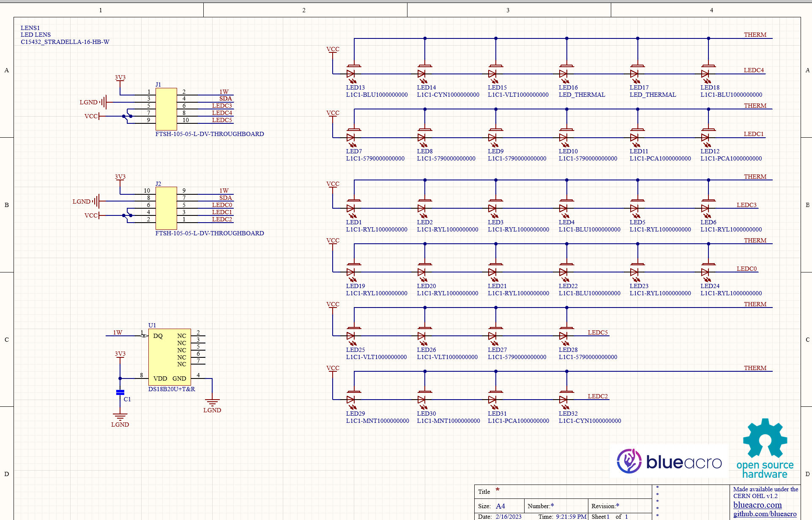
Task: Select the SDA label on J1 pin 4
Action: pos(225,98)
